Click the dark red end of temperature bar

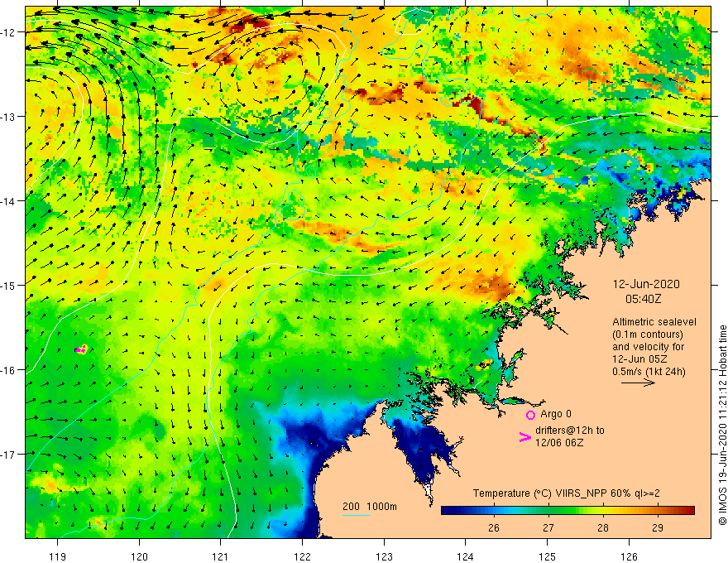687,511
